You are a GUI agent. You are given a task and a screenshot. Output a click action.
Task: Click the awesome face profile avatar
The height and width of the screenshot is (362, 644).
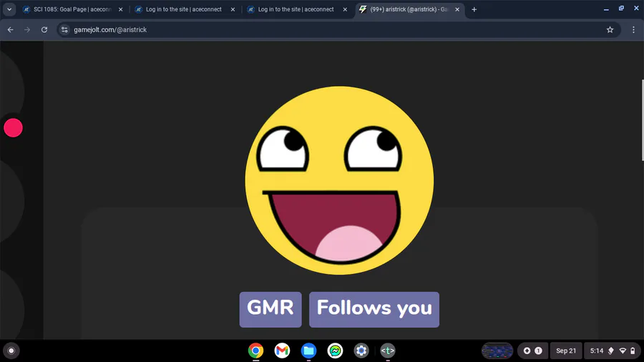(339, 180)
